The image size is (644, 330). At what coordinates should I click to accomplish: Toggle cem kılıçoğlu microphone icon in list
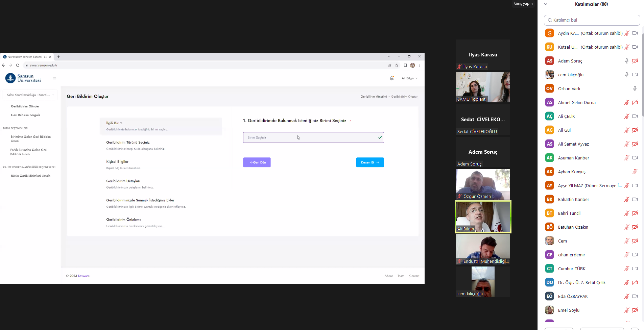(626, 75)
